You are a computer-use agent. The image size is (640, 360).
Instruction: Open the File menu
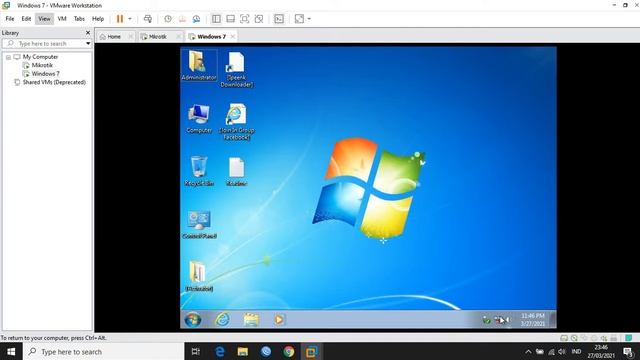point(10,19)
